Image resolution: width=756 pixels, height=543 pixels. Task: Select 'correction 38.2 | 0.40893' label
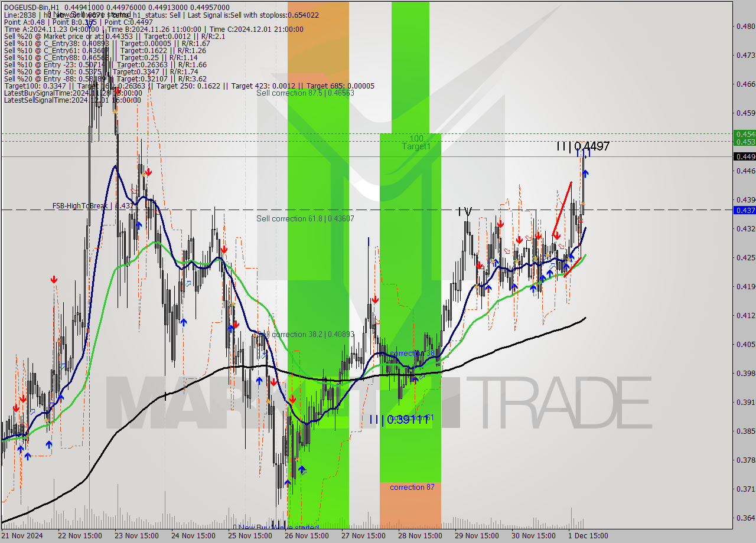tap(313, 335)
